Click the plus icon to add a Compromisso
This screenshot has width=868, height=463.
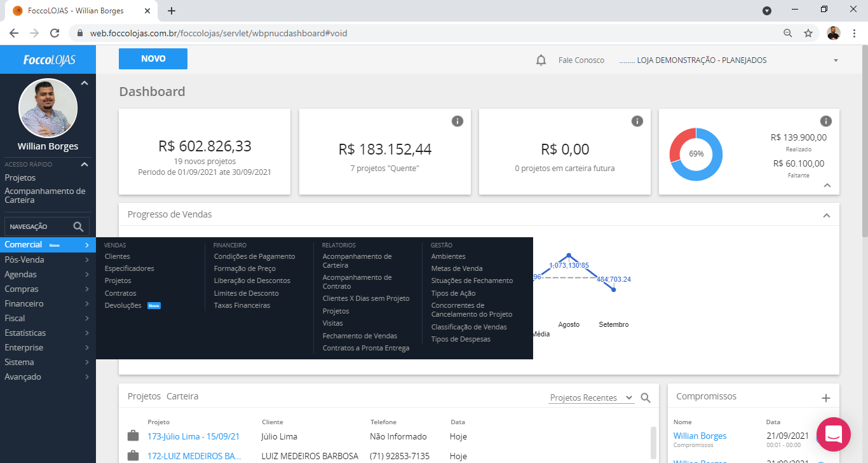[825, 398]
